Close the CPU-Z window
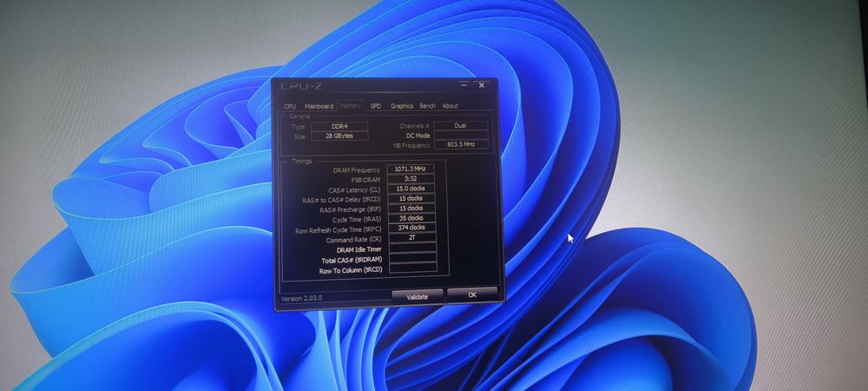The height and width of the screenshot is (391, 868). [482, 85]
